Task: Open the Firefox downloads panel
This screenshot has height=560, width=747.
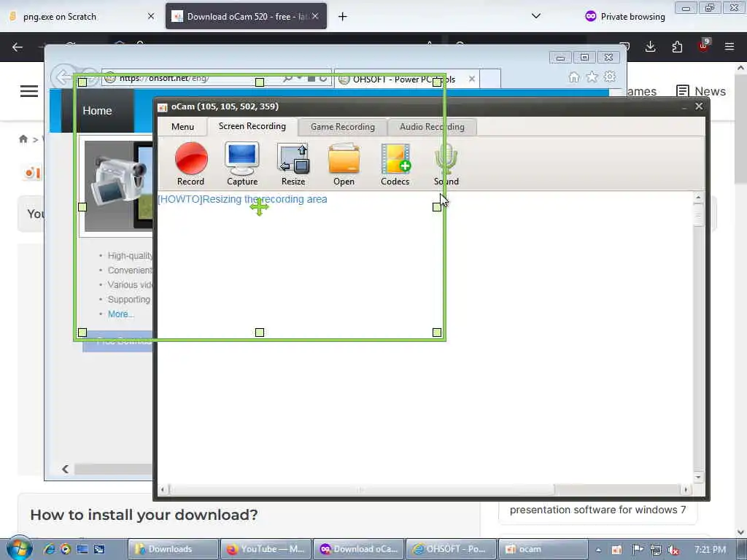Action: (650, 47)
